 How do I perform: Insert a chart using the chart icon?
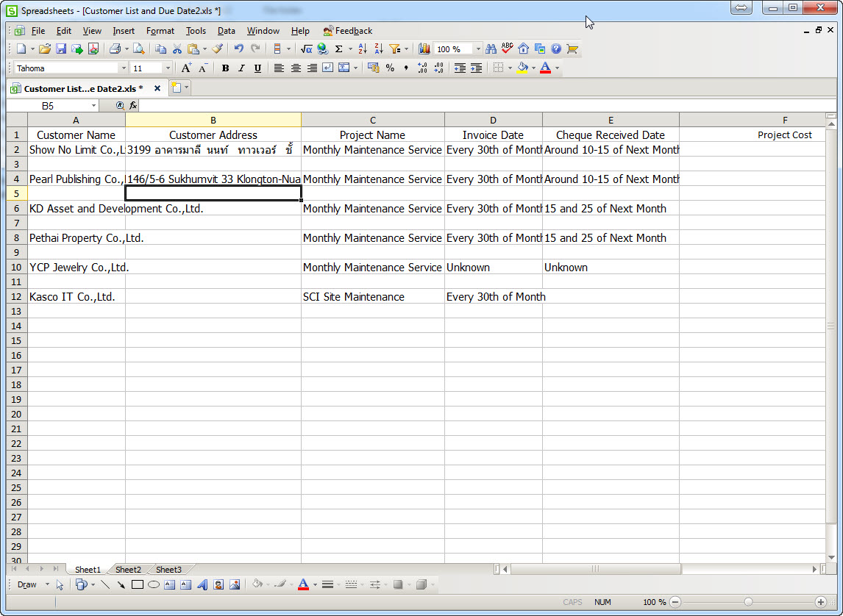click(x=424, y=49)
